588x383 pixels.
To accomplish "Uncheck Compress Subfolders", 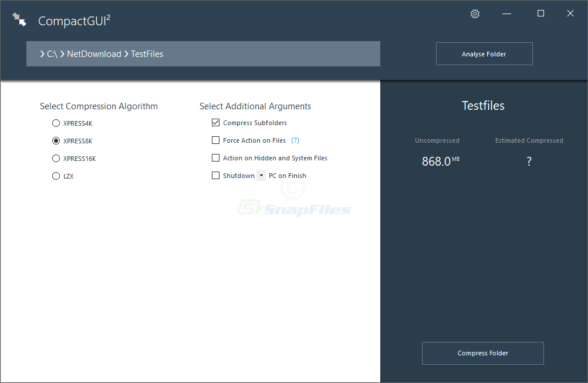I will tap(215, 123).
